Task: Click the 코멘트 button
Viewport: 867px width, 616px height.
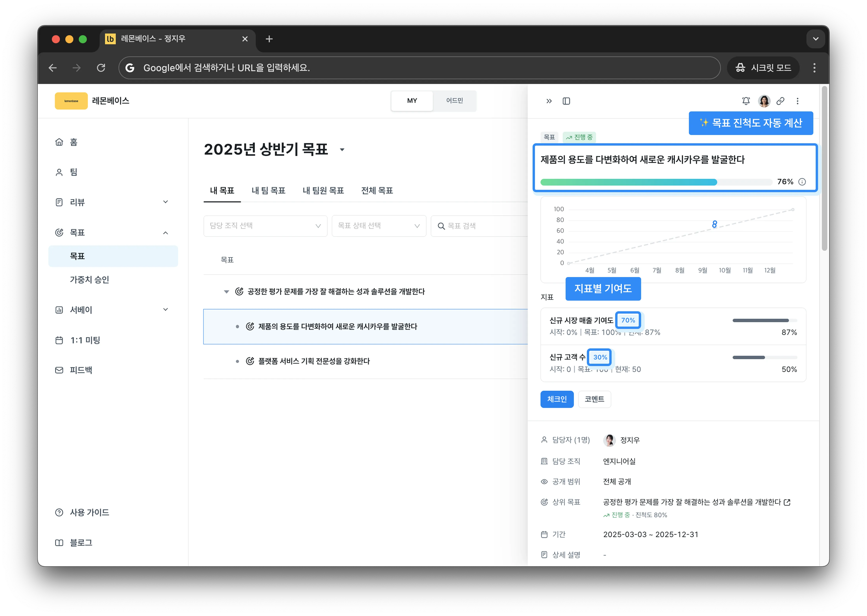Action: point(594,399)
